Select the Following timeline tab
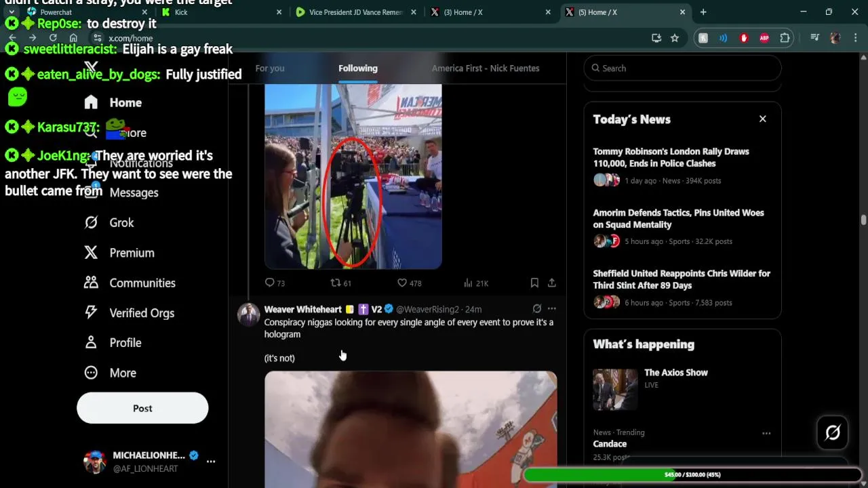The image size is (868, 488). pos(358,68)
